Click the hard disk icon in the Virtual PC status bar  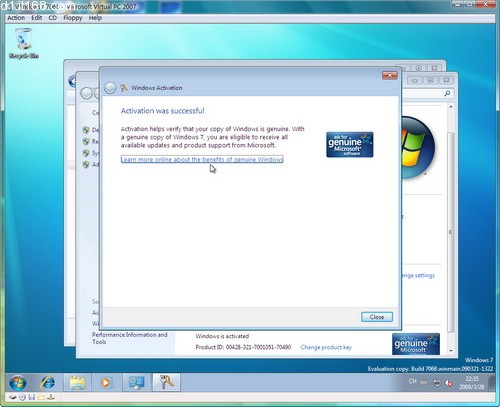click(x=13, y=397)
